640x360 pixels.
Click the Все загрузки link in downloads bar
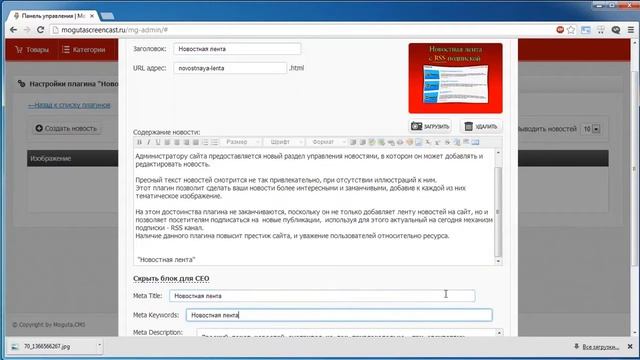click(x=600, y=347)
